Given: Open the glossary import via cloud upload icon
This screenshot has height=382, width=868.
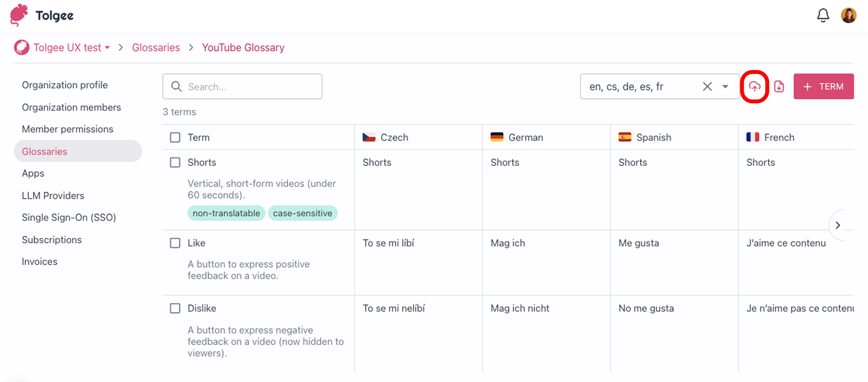Looking at the screenshot, I should (754, 86).
